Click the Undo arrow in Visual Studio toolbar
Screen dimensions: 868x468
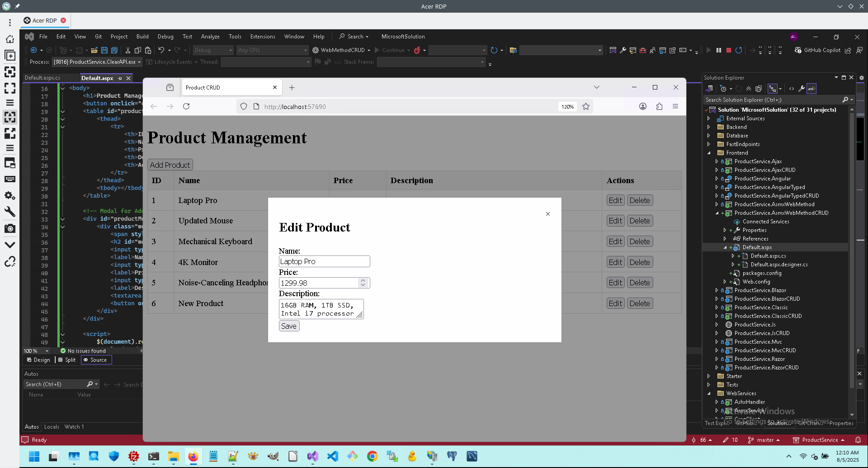(161, 50)
